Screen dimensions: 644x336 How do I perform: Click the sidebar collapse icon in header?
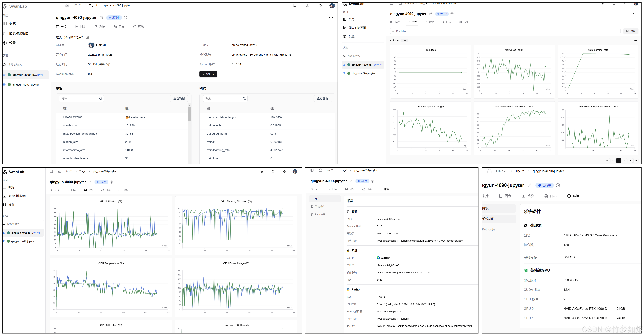(58, 5)
